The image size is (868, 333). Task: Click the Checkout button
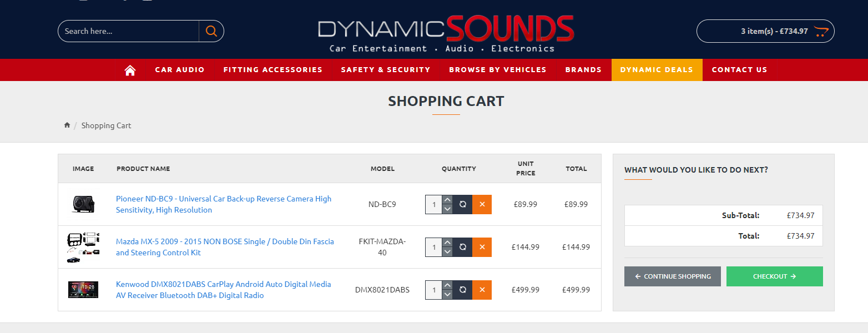click(x=774, y=276)
